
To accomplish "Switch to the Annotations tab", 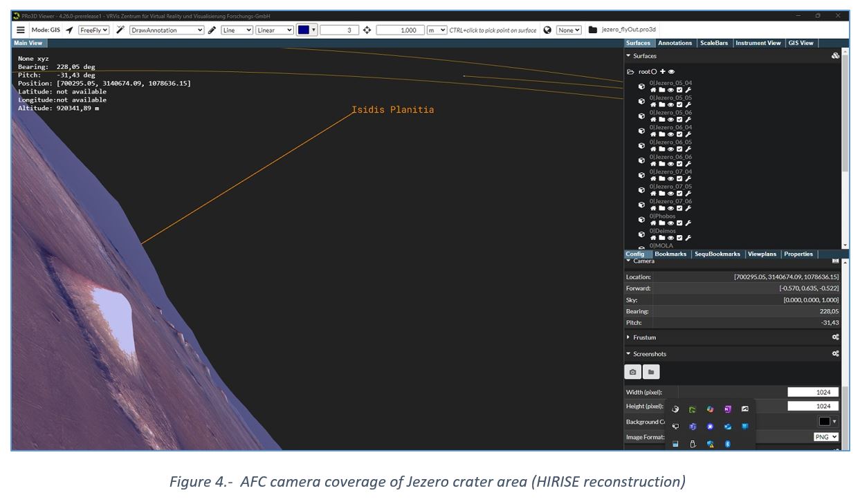I will coord(675,43).
